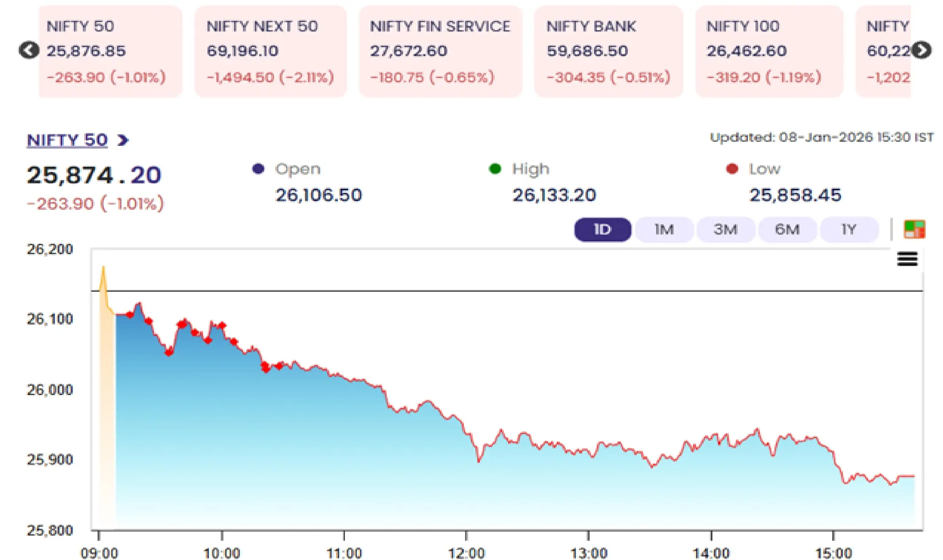The image size is (943, 560).
Task: Click the blue Open legend dot
Action: [258, 169]
